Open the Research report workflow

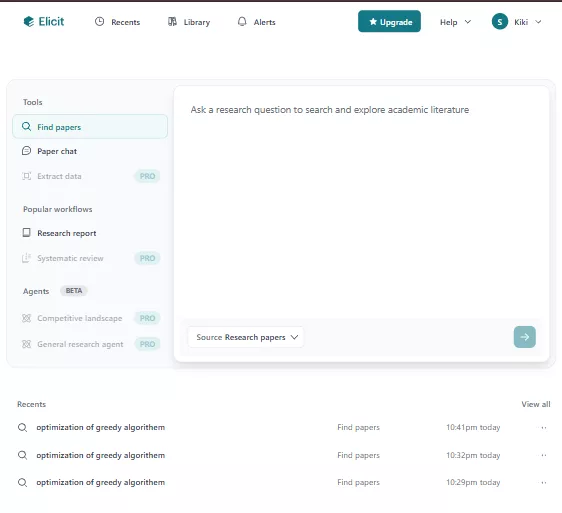[90, 233]
